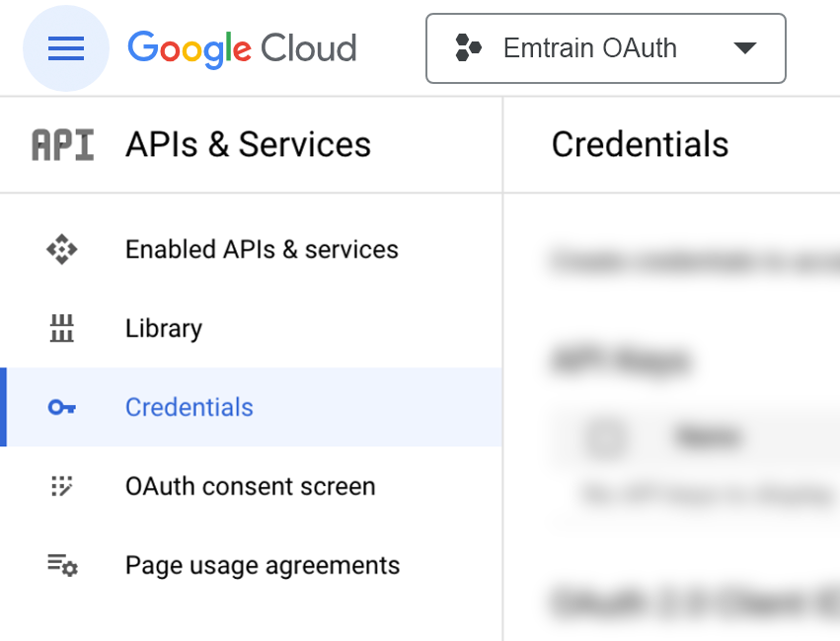This screenshot has height=641, width=840.
Task: Select Credentials in the sidebar
Action: (190, 408)
